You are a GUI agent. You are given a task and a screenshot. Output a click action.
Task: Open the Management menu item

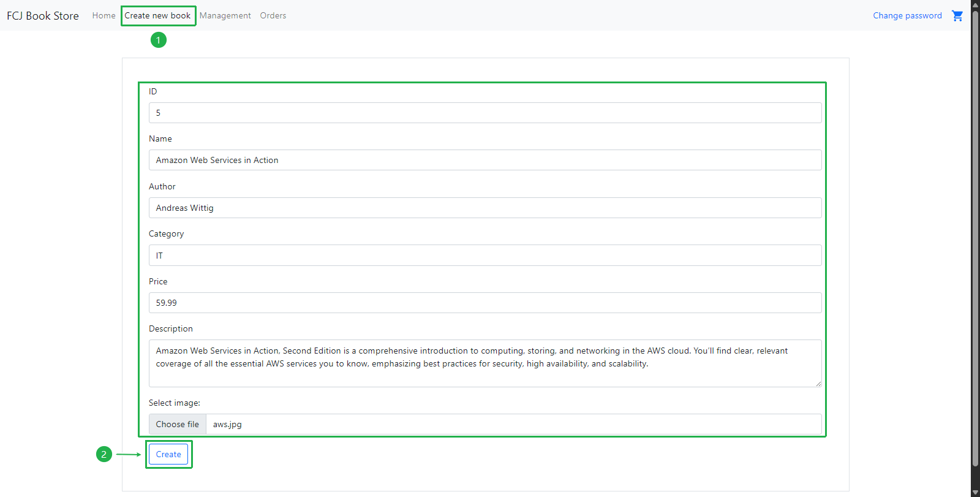click(x=225, y=15)
